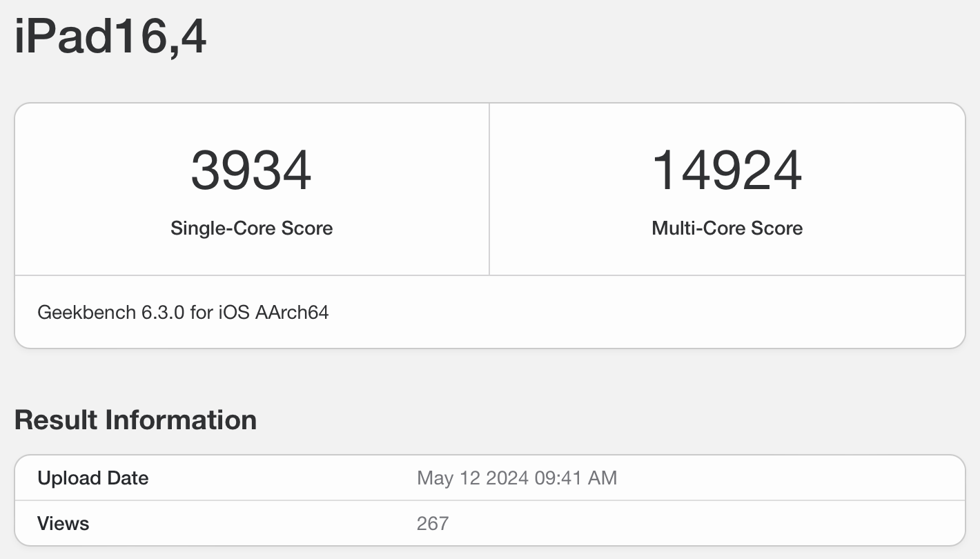Select the May 12 2024 09:41 AM value
This screenshot has width=980, height=559.
[517, 478]
